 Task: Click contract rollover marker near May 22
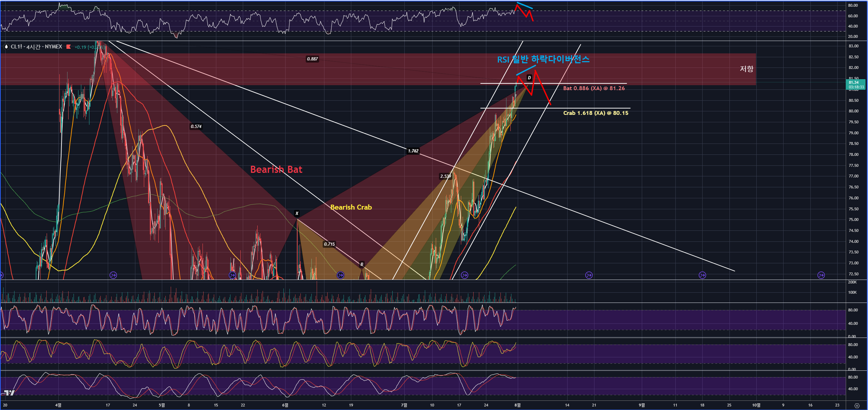pos(232,275)
